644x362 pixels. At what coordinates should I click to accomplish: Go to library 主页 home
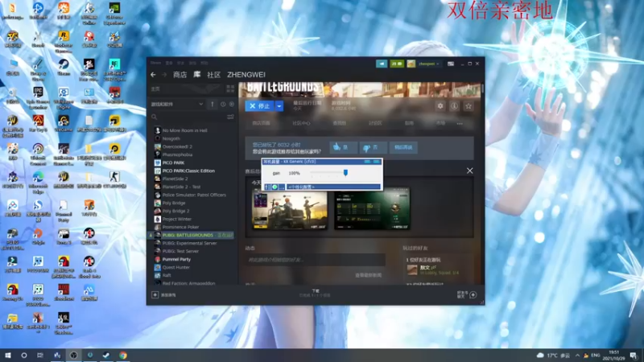click(x=155, y=88)
